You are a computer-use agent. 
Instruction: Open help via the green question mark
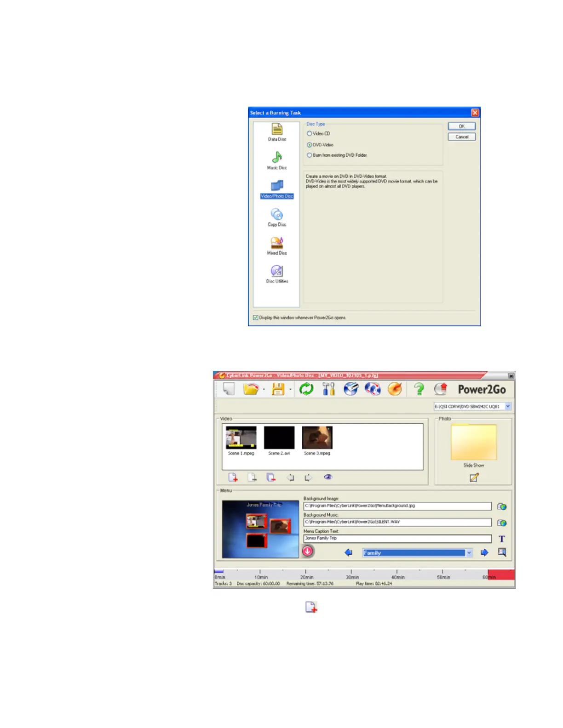click(x=419, y=389)
